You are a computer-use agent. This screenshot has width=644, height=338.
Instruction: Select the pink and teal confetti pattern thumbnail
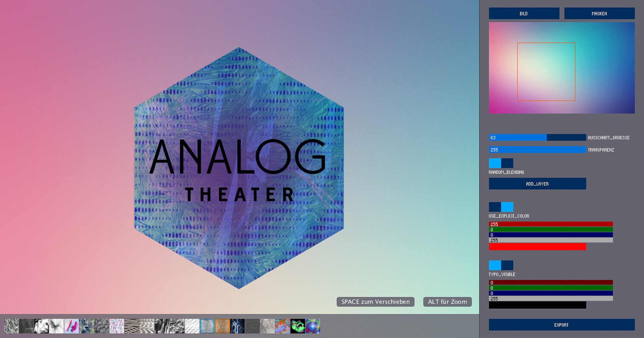click(x=117, y=326)
